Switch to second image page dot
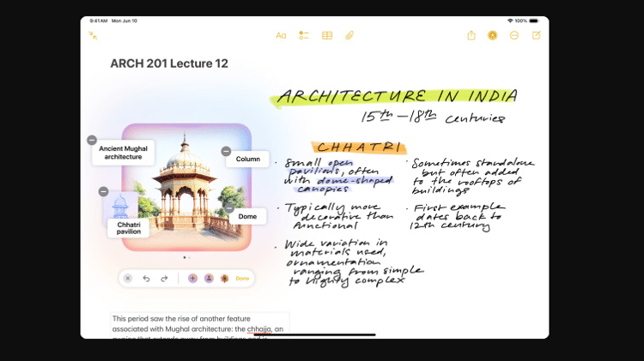644x361 pixels. coord(190,257)
